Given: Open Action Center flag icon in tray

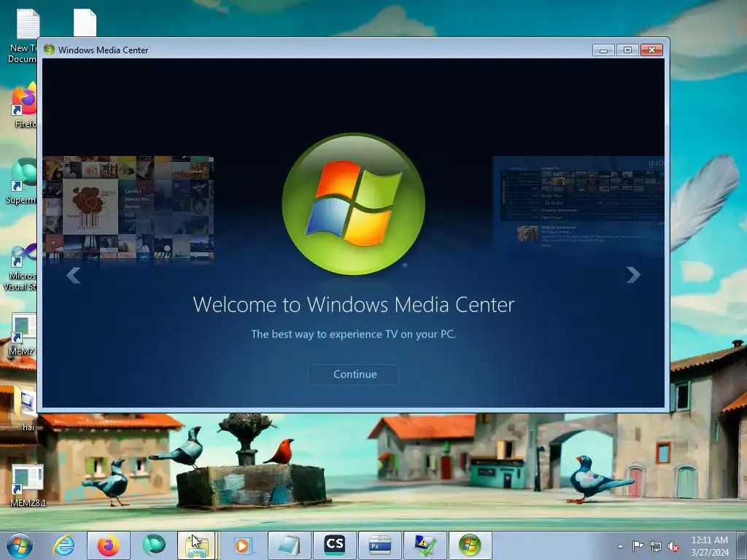Looking at the screenshot, I should pyautogui.click(x=638, y=546).
